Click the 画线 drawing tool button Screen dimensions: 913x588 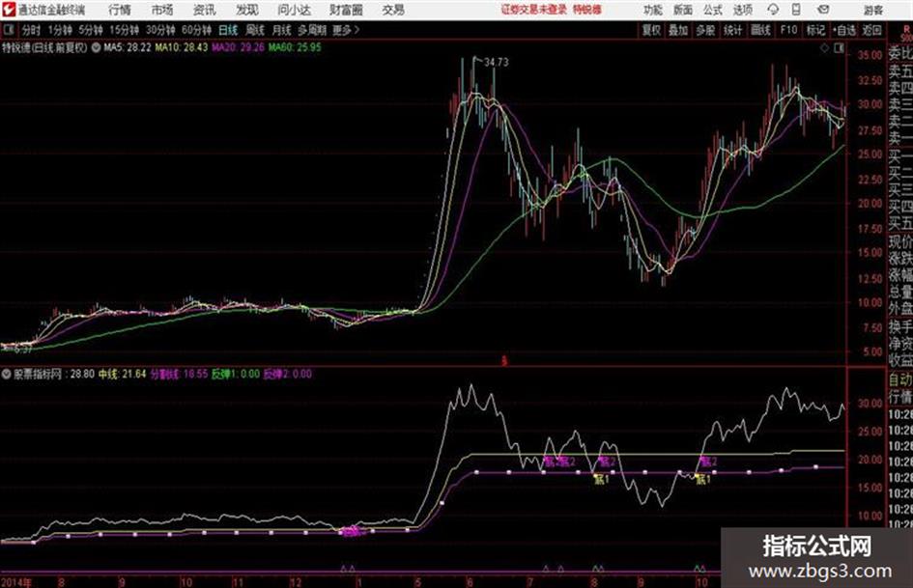click(x=760, y=30)
